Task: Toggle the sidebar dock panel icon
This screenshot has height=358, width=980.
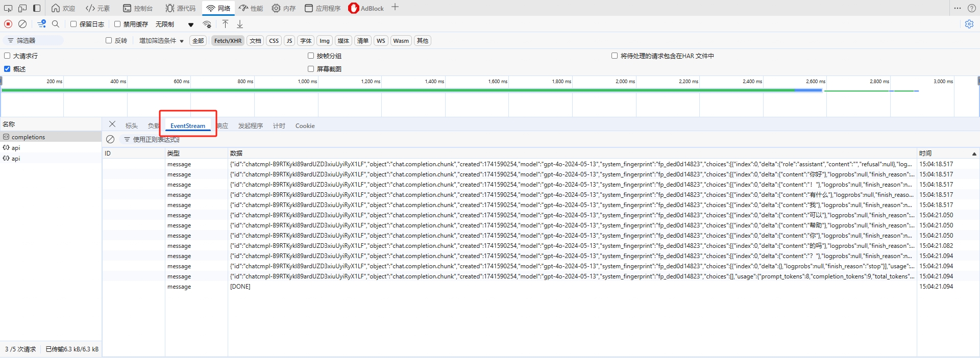Action: (x=37, y=8)
